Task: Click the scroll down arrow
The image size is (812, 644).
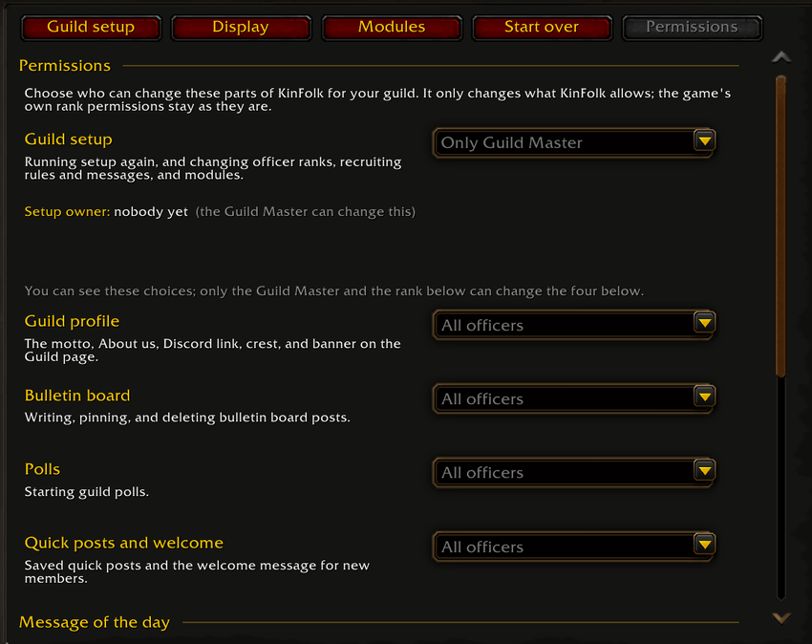Action: [x=780, y=617]
